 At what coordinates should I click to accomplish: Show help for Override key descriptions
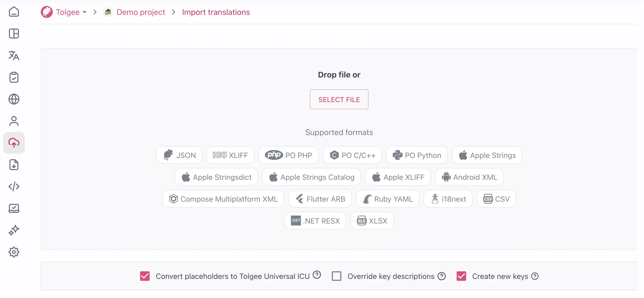[442, 276]
